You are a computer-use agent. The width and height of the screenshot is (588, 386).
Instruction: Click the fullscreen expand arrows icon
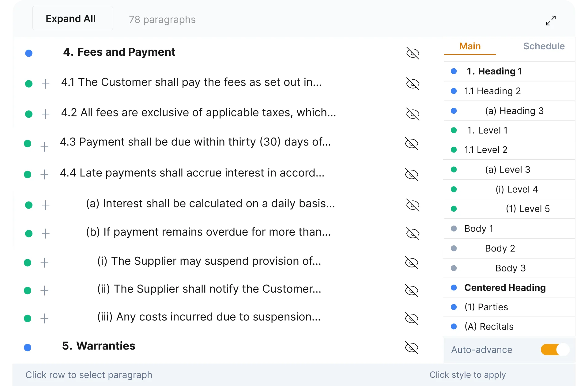pos(551,21)
